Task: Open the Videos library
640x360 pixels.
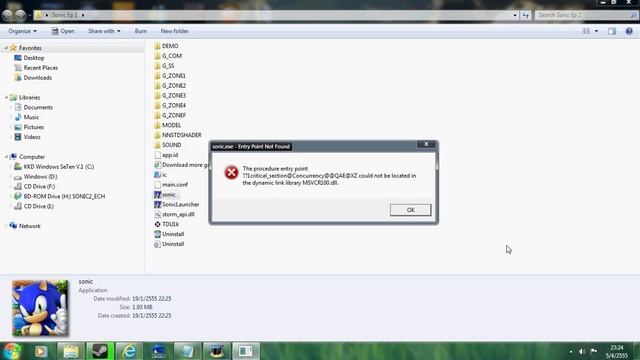Action: [32, 137]
